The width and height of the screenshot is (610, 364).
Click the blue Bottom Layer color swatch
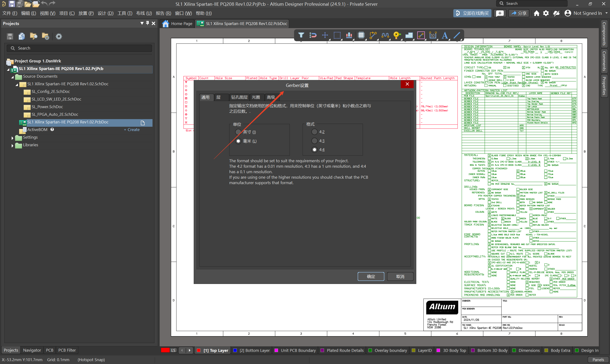[235, 350]
